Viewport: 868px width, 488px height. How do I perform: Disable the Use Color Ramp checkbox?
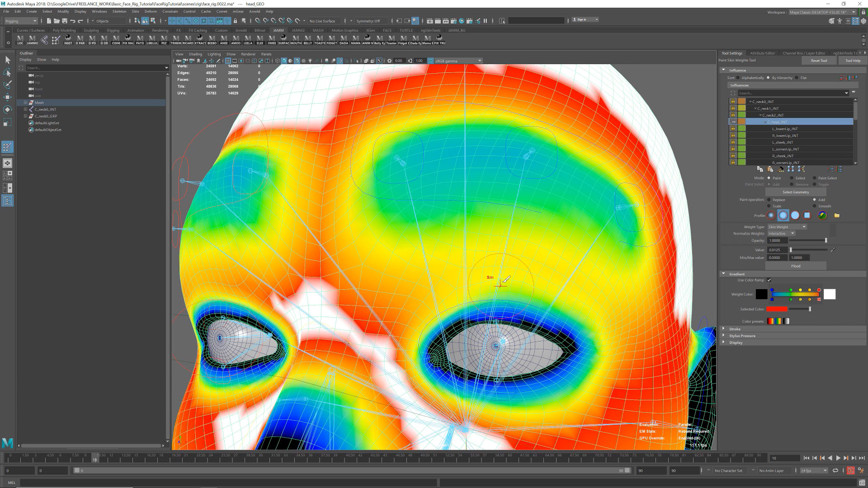tap(769, 280)
